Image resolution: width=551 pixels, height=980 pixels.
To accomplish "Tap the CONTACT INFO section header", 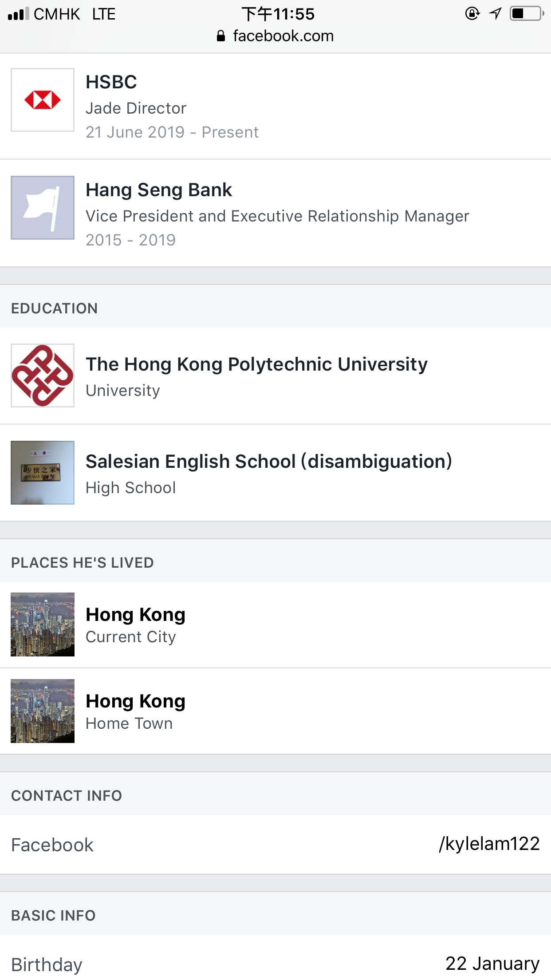I will 67,796.
